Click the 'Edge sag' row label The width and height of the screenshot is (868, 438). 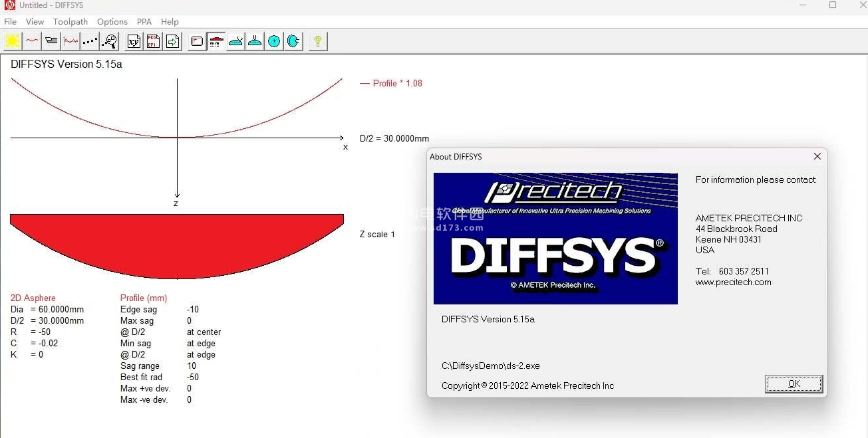(138, 310)
